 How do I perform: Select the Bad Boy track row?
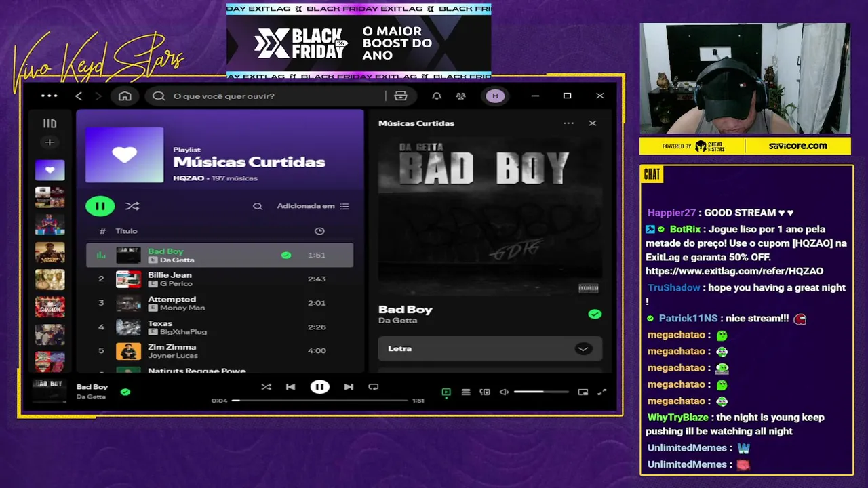coord(220,256)
